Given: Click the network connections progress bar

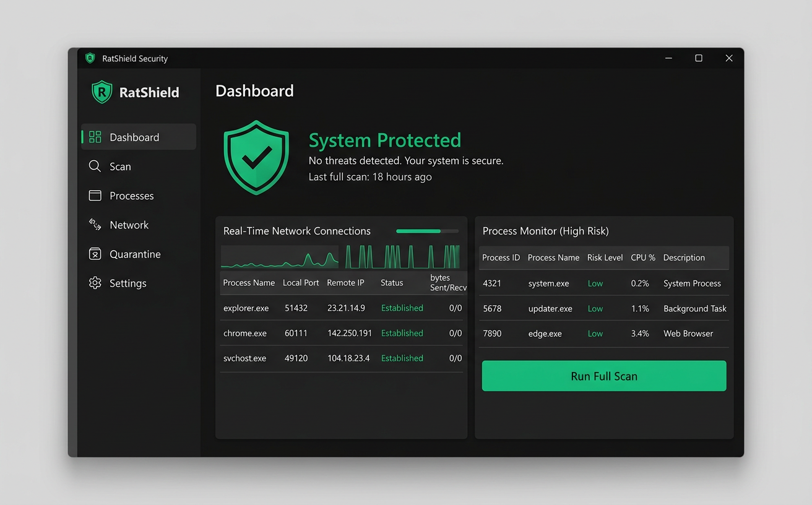Looking at the screenshot, I should [428, 231].
